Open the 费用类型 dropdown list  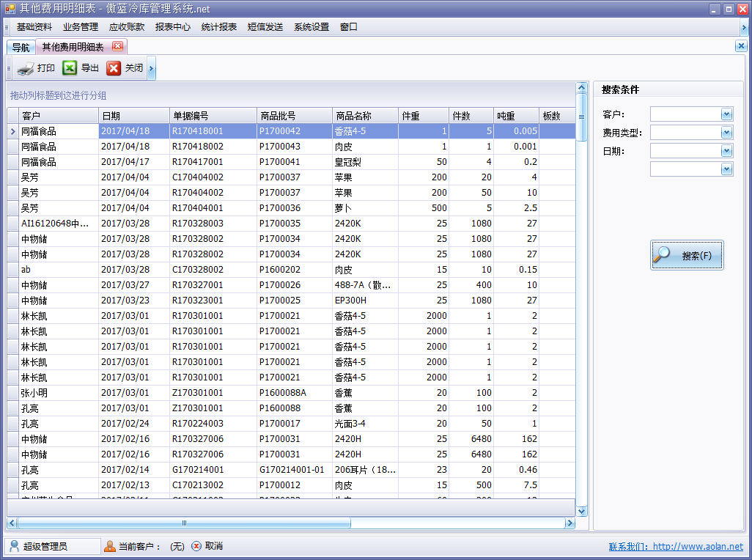pos(726,133)
